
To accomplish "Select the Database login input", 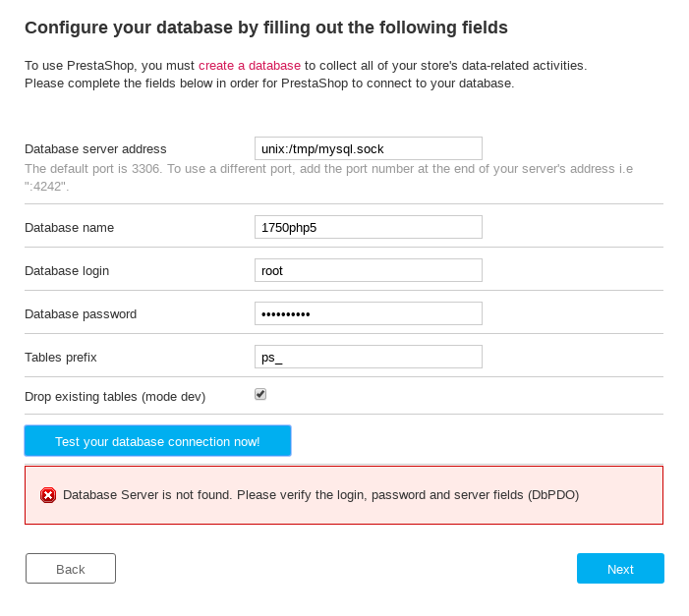I will [368, 270].
